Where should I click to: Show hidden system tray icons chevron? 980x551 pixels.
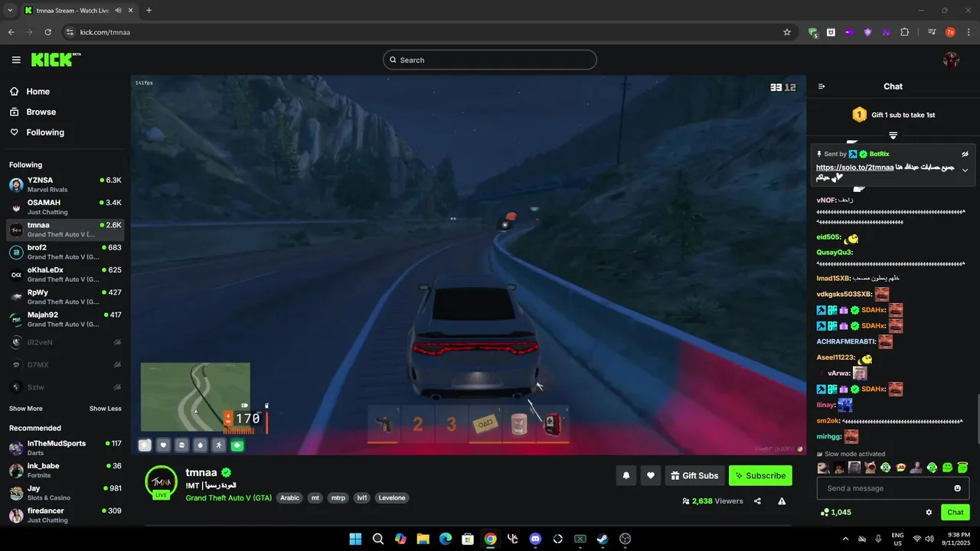click(x=845, y=539)
